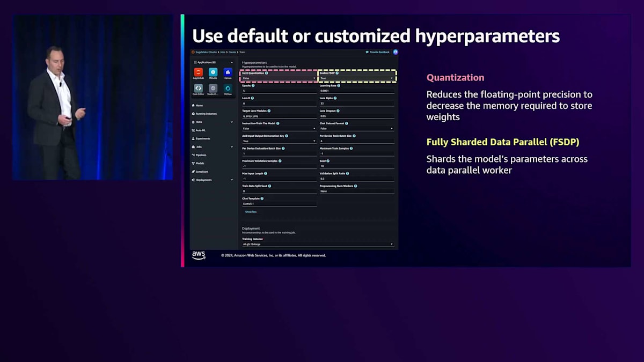This screenshot has height=362, width=644.
Task: Launch the RStudio application icon
Action: (x=213, y=72)
